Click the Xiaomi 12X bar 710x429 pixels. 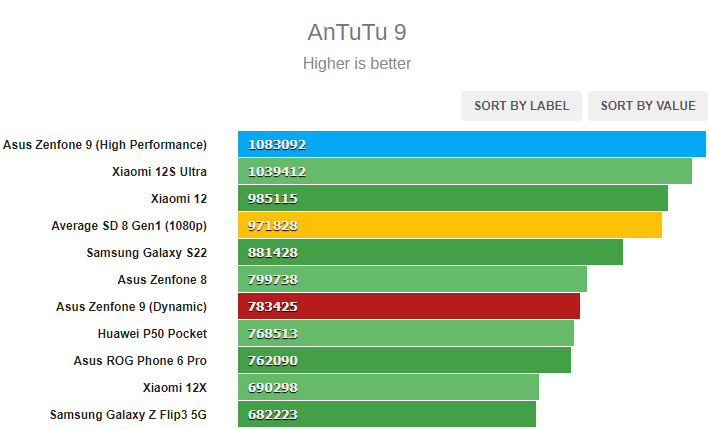click(x=389, y=387)
